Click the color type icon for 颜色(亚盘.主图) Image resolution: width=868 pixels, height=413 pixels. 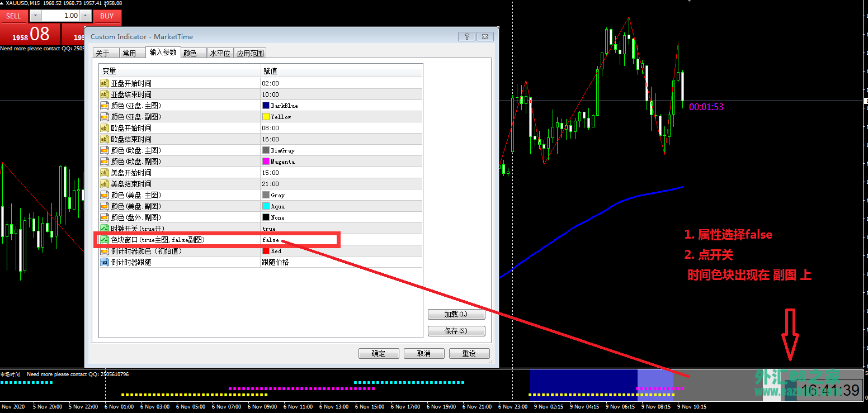click(105, 106)
